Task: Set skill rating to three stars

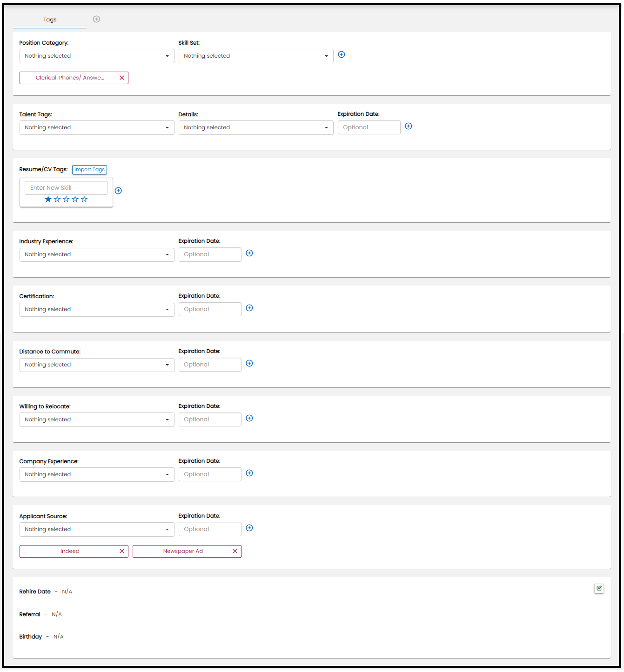Action: 66,200
